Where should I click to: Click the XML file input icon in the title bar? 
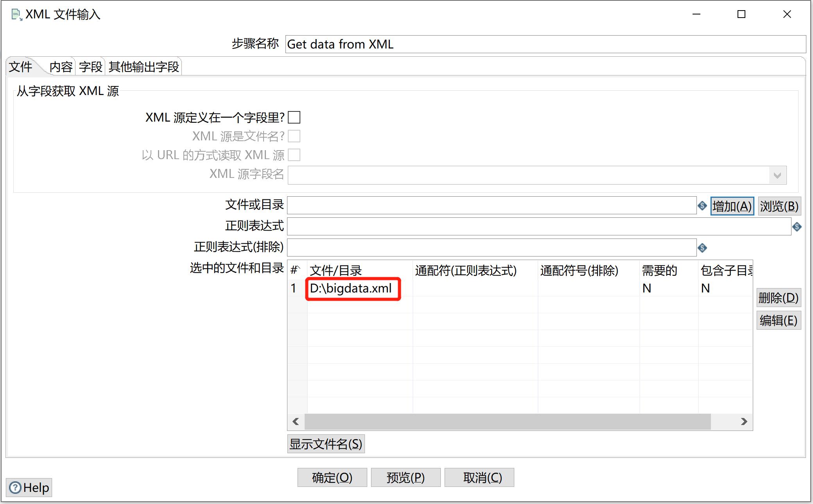coord(16,15)
